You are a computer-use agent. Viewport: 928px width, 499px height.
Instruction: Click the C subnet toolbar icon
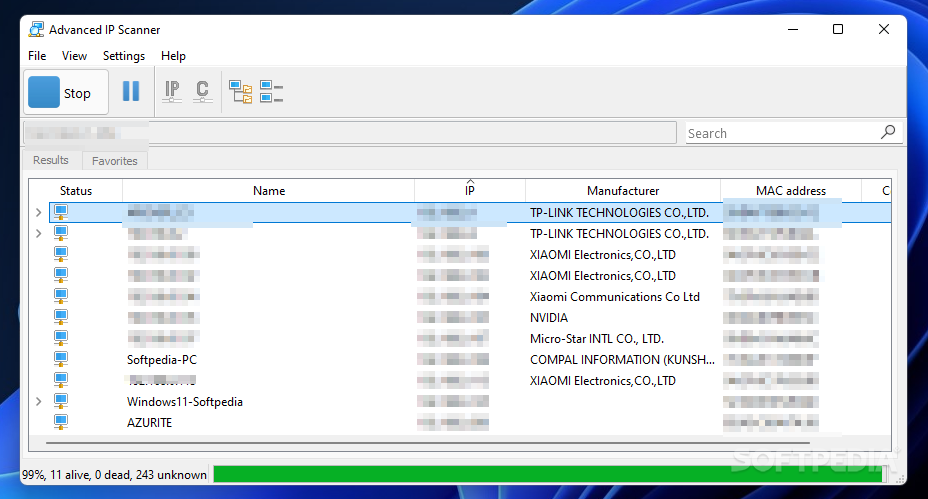[202, 91]
